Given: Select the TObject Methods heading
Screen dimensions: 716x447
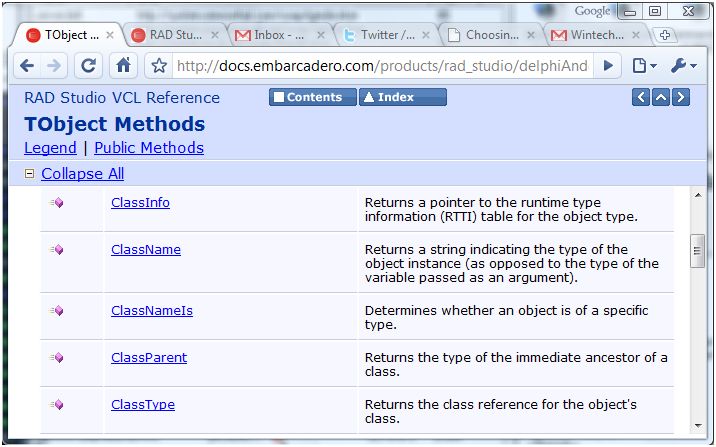Looking at the screenshot, I should (x=115, y=124).
